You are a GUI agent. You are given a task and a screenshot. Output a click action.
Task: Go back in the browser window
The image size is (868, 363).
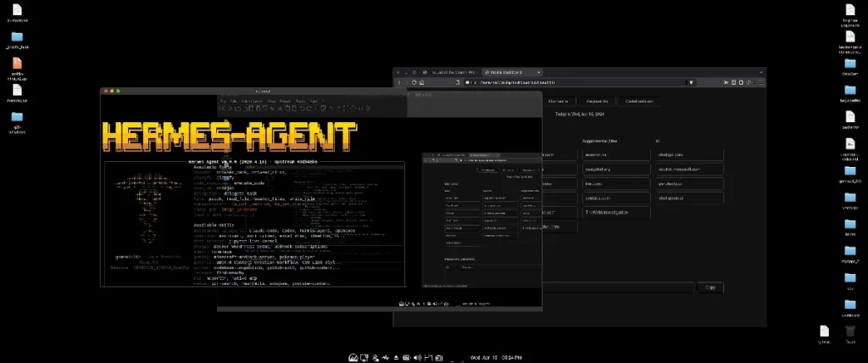[x=400, y=82]
